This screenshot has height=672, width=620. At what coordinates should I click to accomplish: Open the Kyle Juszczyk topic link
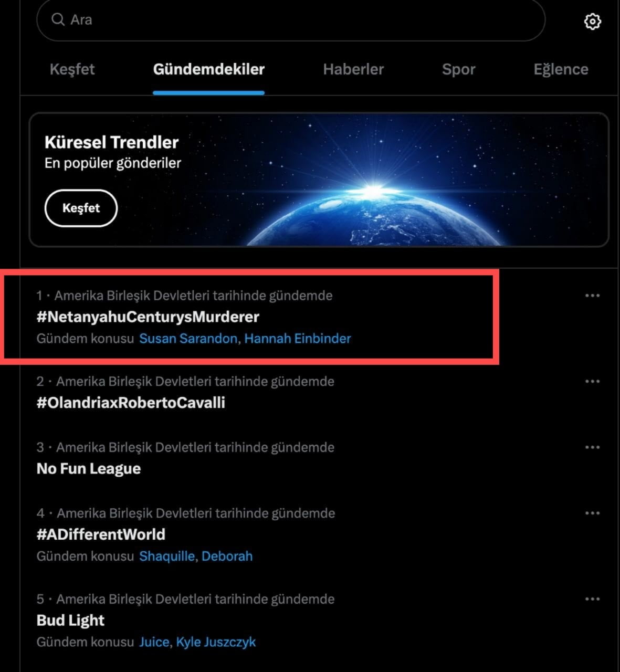click(216, 642)
